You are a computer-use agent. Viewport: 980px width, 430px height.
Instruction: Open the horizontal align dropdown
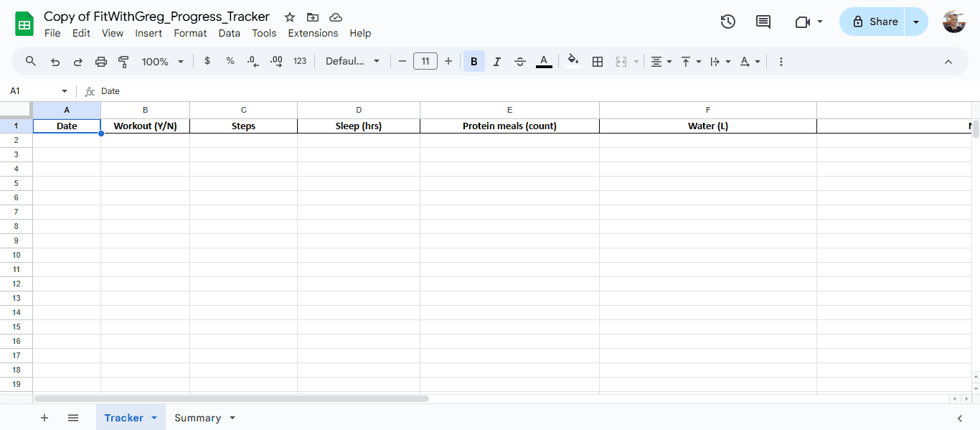click(660, 61)
